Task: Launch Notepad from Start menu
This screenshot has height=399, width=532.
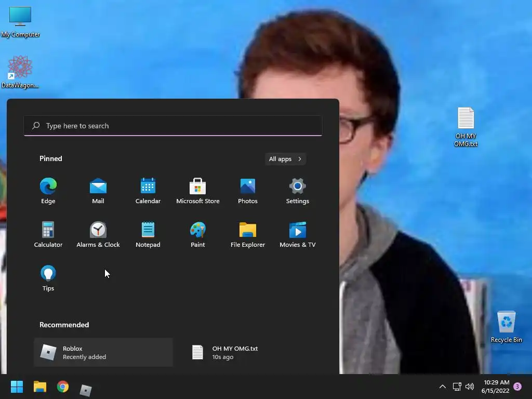Action: 148,234
